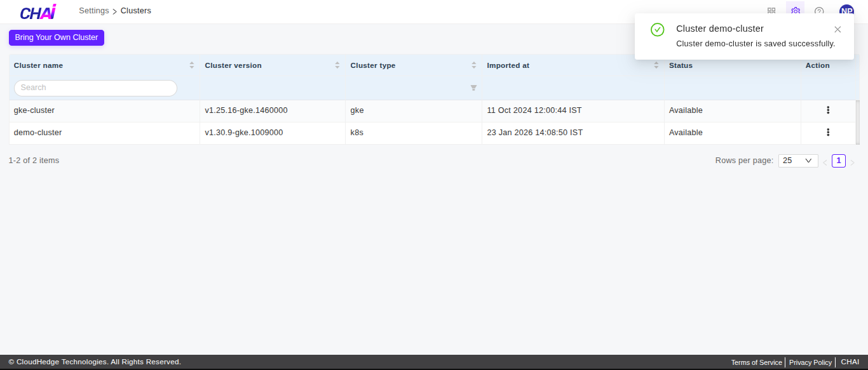Open the help question mark icon
Screen dimensions: 868x370
tap(819, 11)
